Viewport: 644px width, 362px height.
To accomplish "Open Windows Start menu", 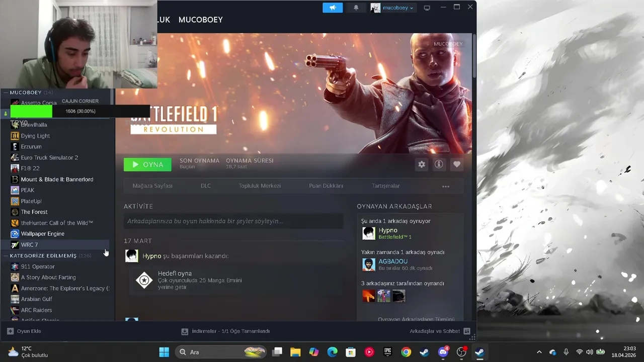I will coord(164,352).
